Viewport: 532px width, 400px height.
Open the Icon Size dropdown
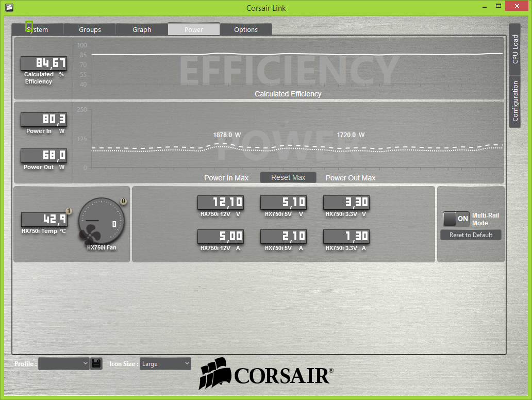165,363
